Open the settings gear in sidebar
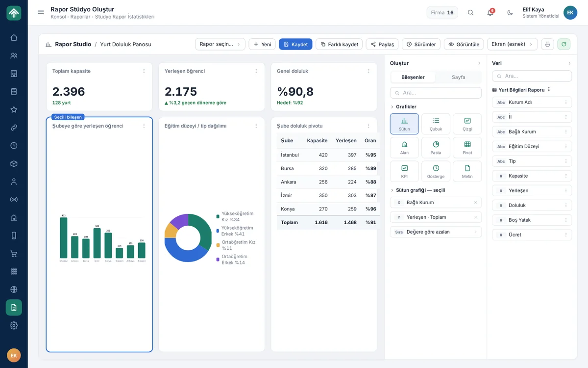This screenshot has height=368, width=588. 14,325
